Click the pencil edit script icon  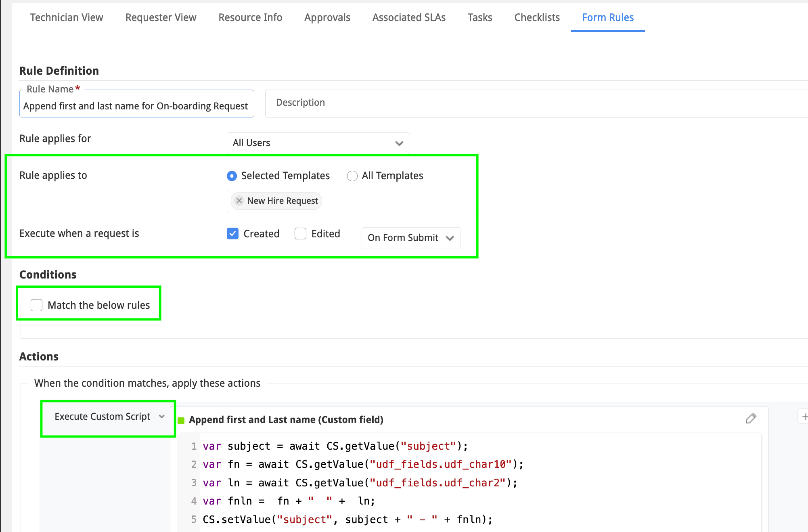751,418
